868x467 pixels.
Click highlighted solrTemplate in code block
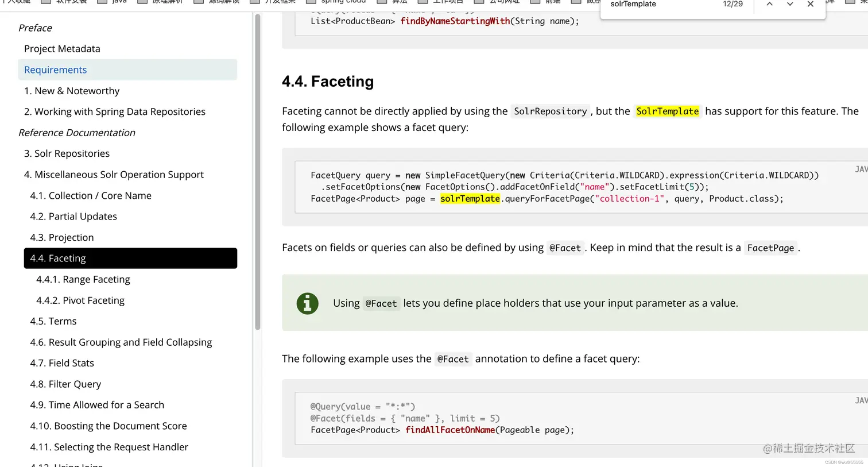[470, 199]
